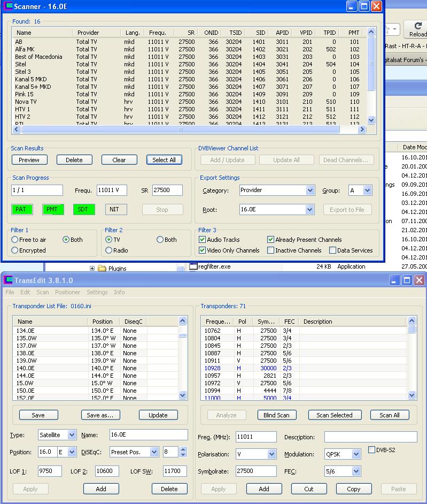Click the browser Reload button
This screenshot has width=427, height=504.
click(417, 29)
